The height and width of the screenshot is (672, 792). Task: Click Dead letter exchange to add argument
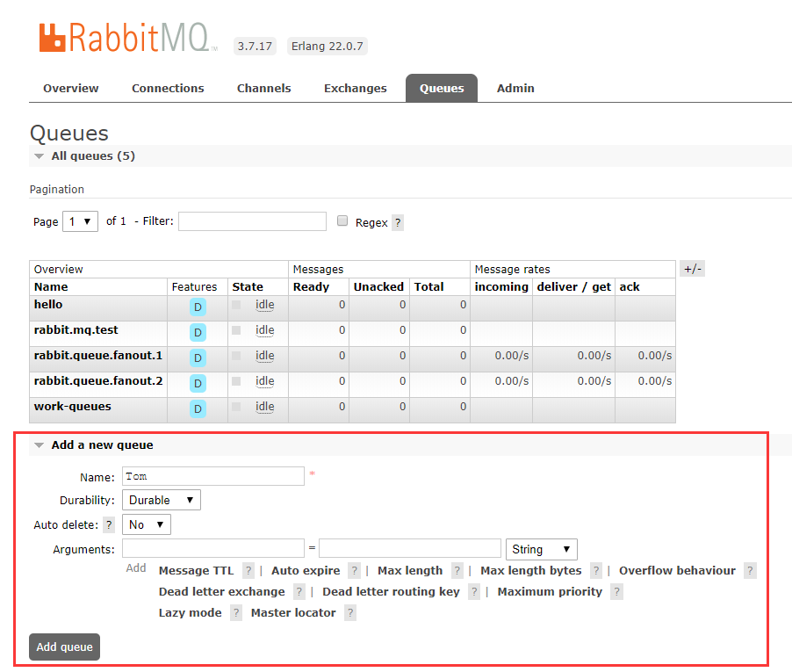221,591
